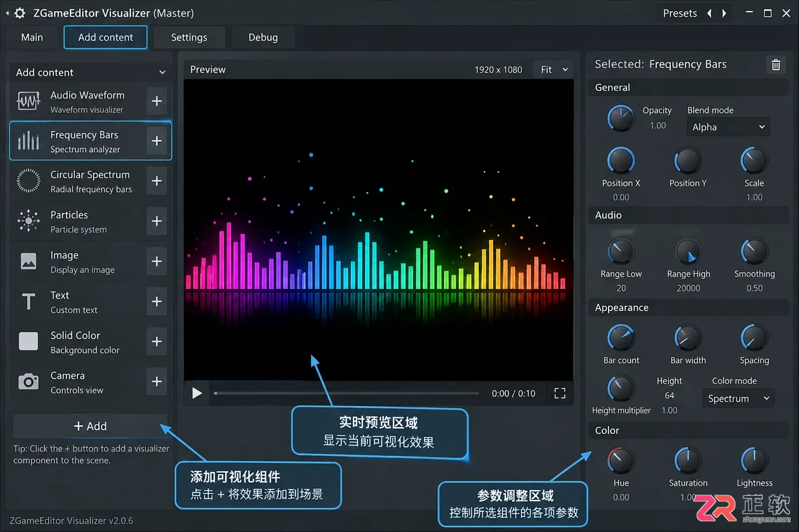Click the Solid Color square icon
The width and height of the screenshot is (799, 532).
pyautogui.click(x=28, y=341)
